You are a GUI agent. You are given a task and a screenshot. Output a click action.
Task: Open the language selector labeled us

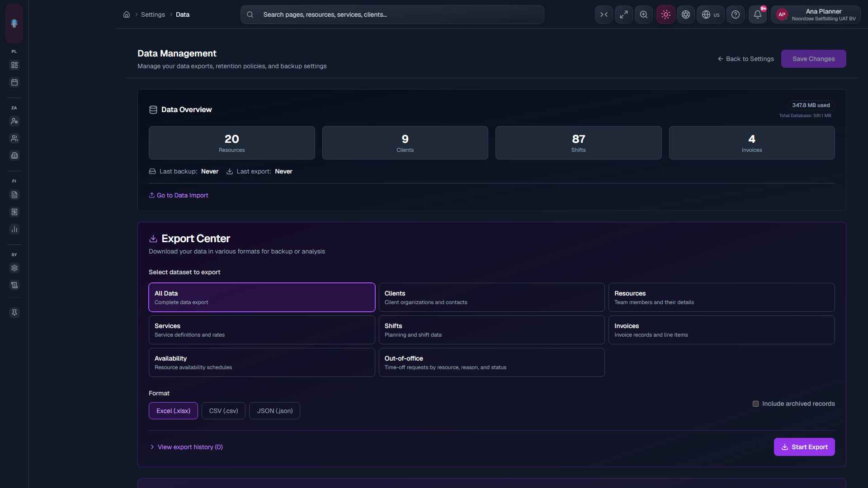711,14
